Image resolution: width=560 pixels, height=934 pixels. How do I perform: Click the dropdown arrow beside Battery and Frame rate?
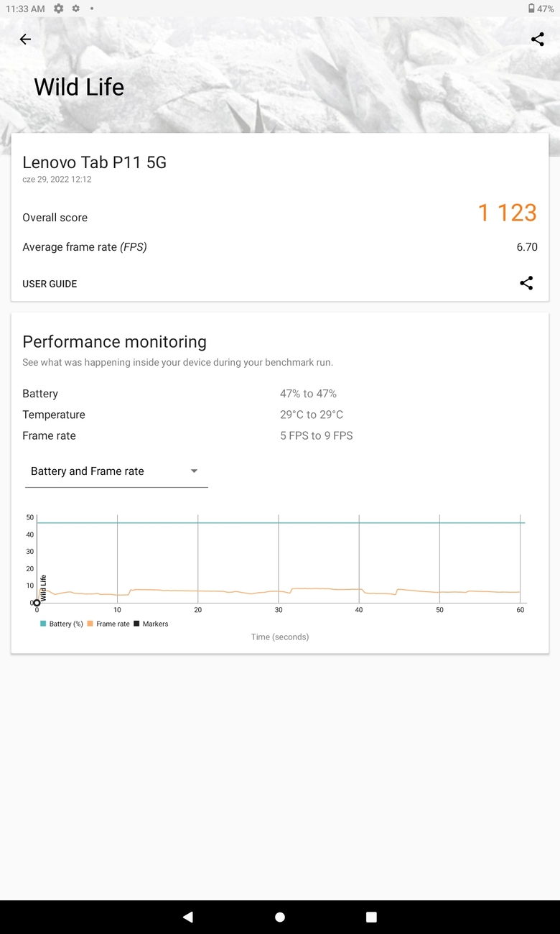click(x=194, y=471)
